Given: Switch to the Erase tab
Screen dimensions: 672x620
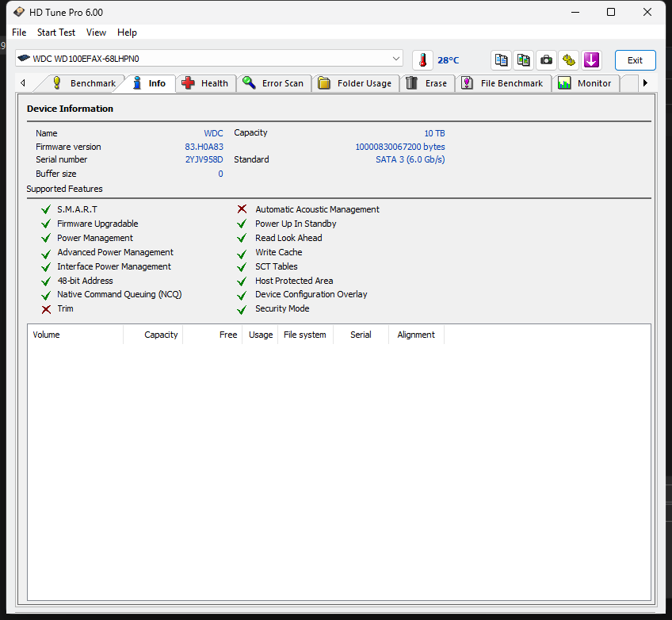Looking at the screenshot, I should click(427, 83).
